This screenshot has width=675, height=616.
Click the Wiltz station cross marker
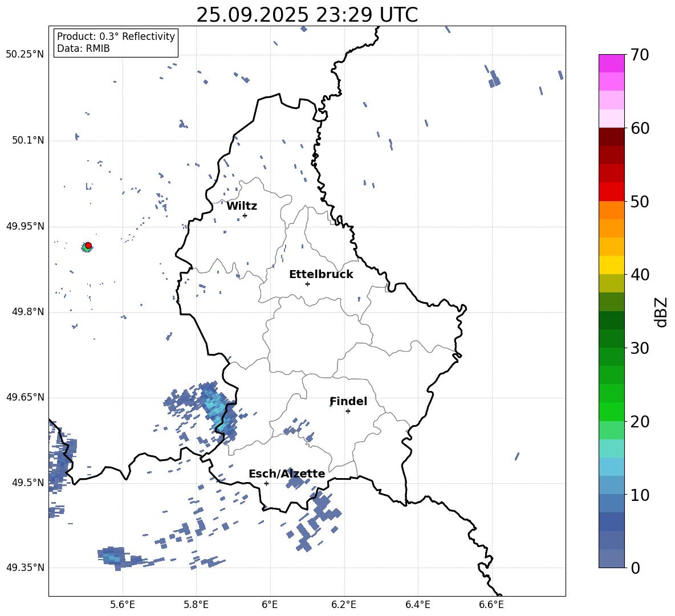(245, 215)
